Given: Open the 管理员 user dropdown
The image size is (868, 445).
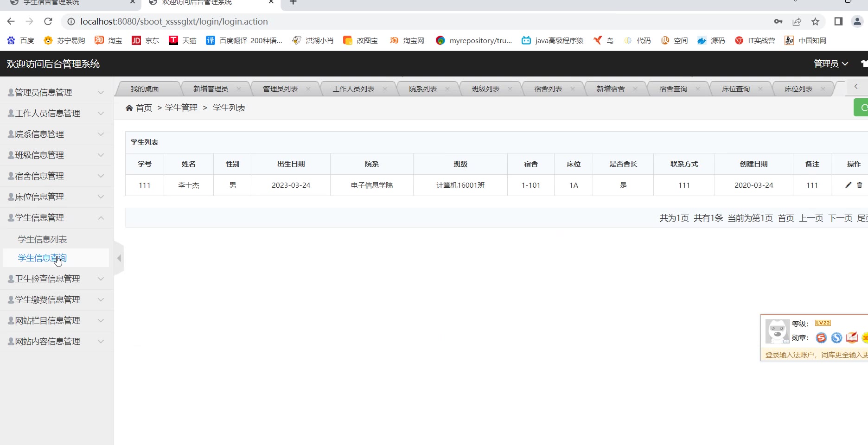Looking at the screenshot, I should point(831,64).
